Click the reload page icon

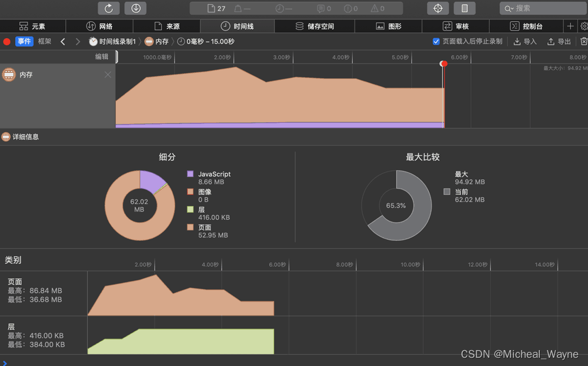pyautogui.click(x=109, y=8)
